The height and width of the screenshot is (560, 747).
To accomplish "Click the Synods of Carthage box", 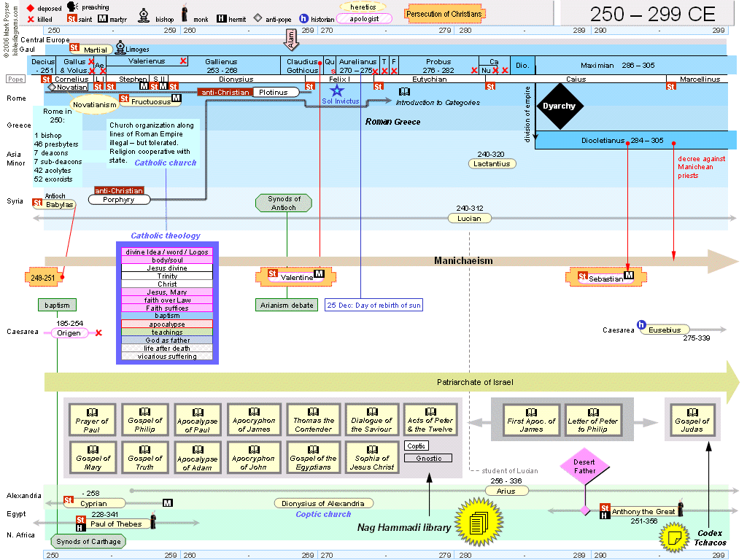I will [x=88, y=541].
